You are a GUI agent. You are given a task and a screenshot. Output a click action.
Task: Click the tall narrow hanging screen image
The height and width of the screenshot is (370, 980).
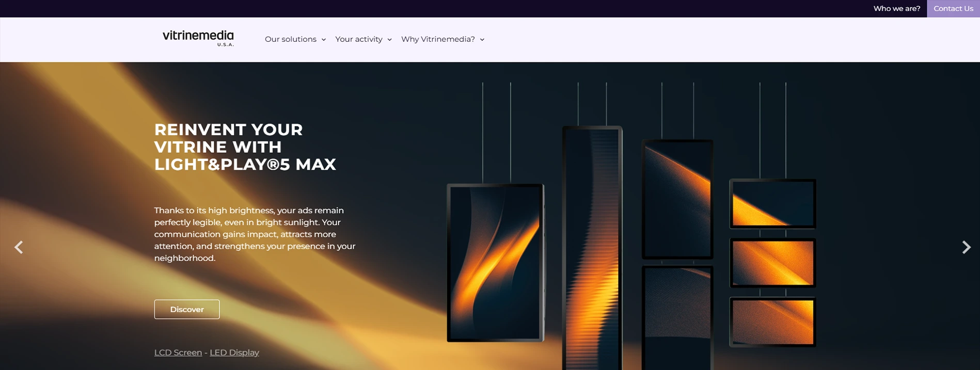coord(592,248)
